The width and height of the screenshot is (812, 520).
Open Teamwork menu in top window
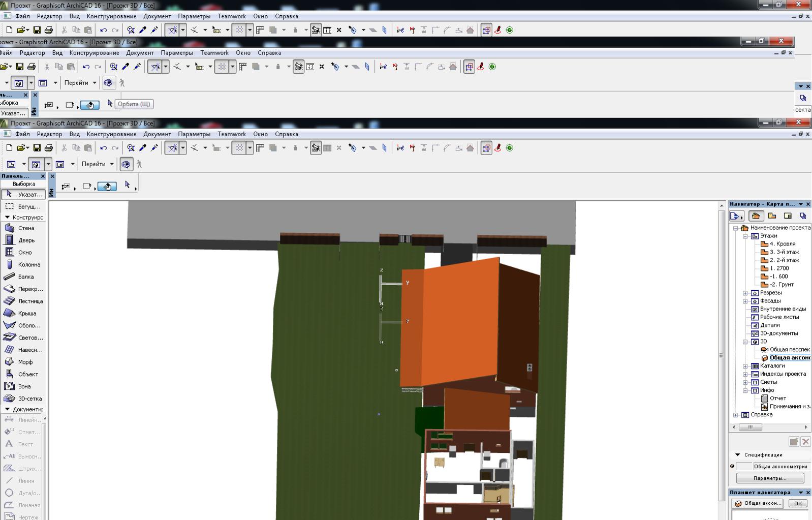[x=232, y=16]
